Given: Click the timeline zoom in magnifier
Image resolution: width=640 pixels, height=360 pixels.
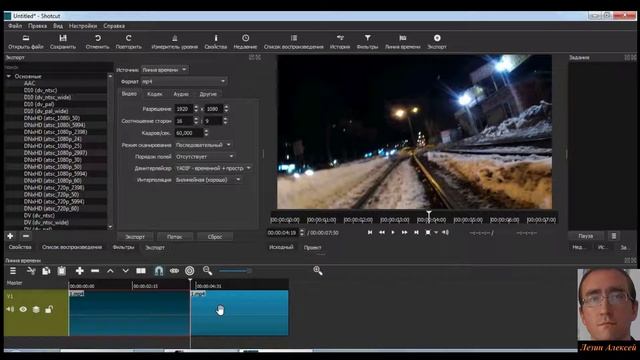Looking at the screenshot, I should 318,271.
